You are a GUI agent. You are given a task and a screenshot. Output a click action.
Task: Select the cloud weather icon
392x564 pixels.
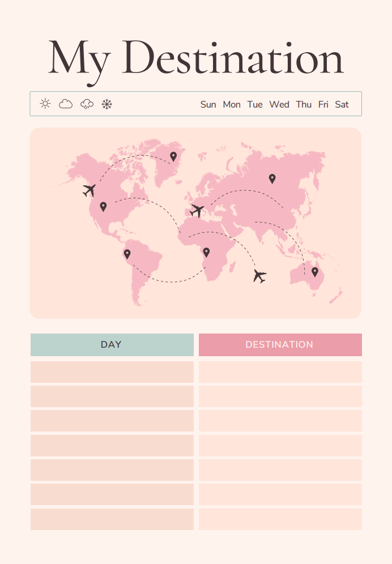point(66,104)
